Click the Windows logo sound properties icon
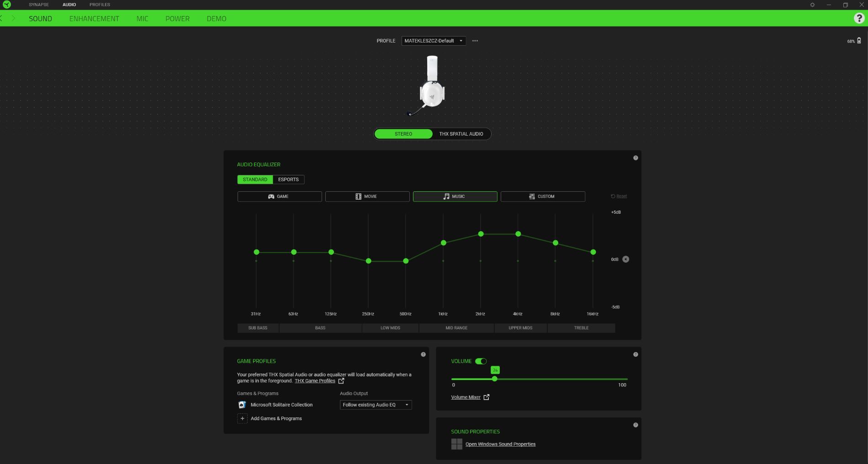The height and width of the screenshot is (464, 868). click(456, 444)
